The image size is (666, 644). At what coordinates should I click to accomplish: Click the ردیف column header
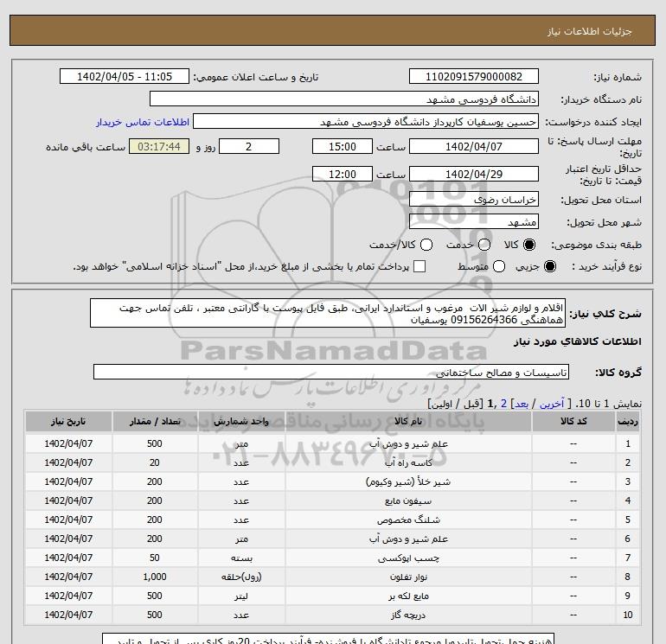tap(627, 422)
